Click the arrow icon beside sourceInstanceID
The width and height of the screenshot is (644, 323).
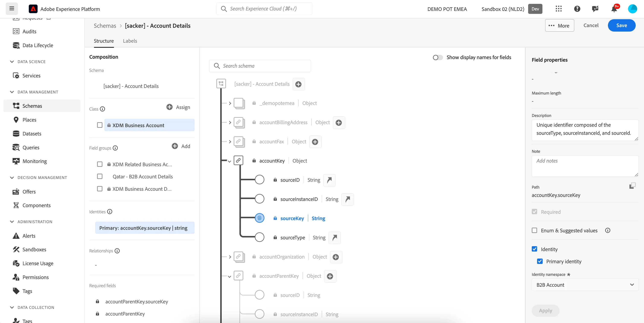(348, 199)
